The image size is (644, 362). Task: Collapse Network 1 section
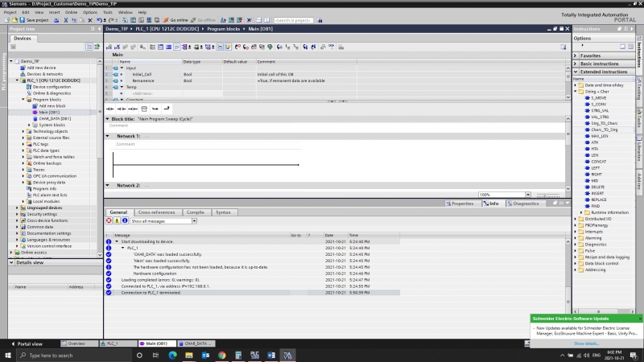pyautogui.click(x=108, y=136)
